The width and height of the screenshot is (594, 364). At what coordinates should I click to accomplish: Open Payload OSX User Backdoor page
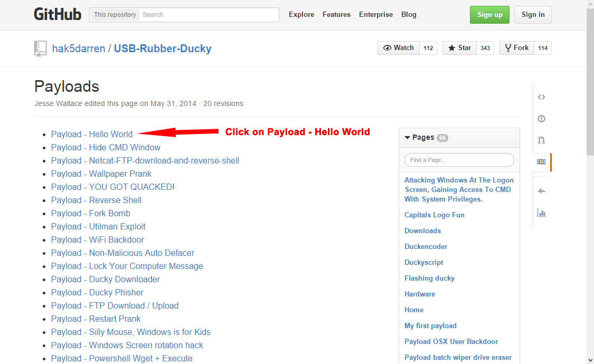(x=451, y=342)
